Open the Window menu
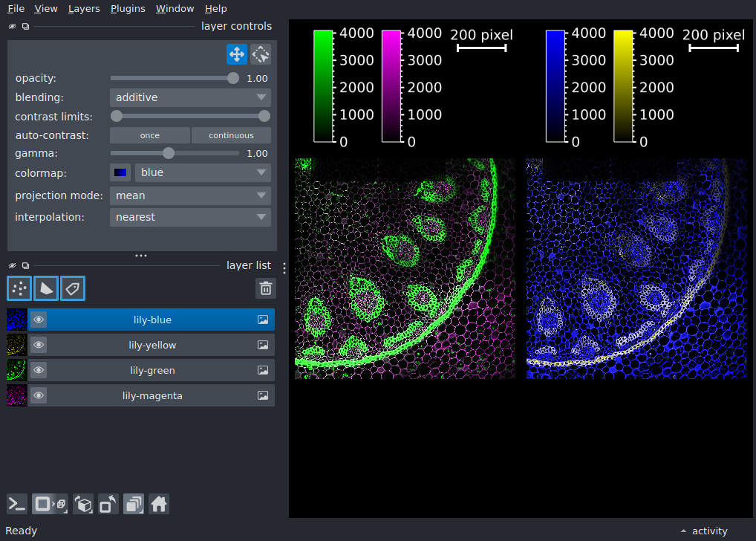The width and height of the screenshot is (756, 541). click(175, 9)
